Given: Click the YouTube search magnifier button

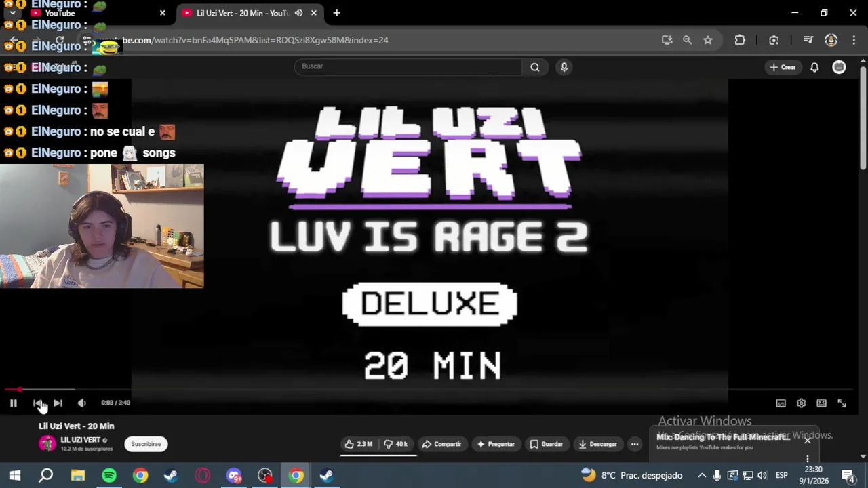Looking at the screenshot, I should pos(535,66).
